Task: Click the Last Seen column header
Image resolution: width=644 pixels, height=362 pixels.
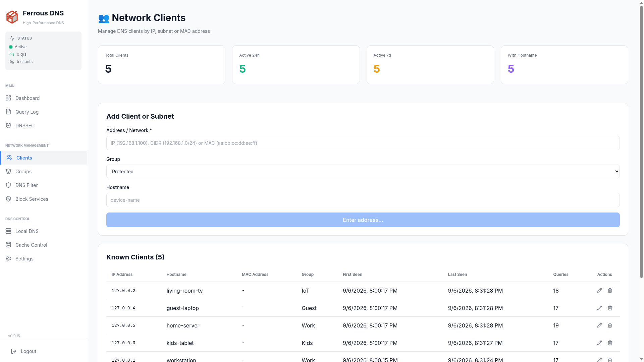Action: (458, 275)
